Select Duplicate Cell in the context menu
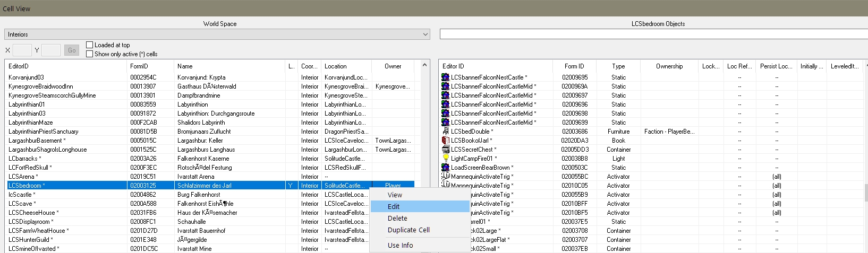868x253 pixels. pyautogui.click(x=409, y=230)
